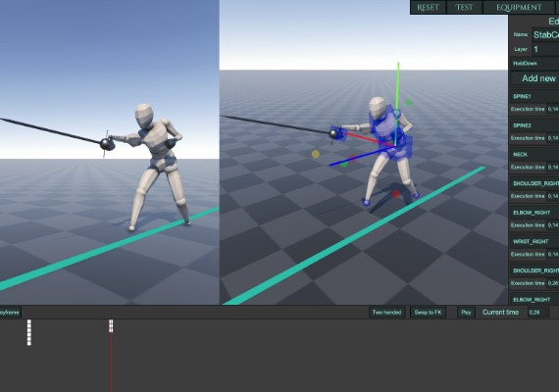Edit the animation Name field

[x=545, y=35]
